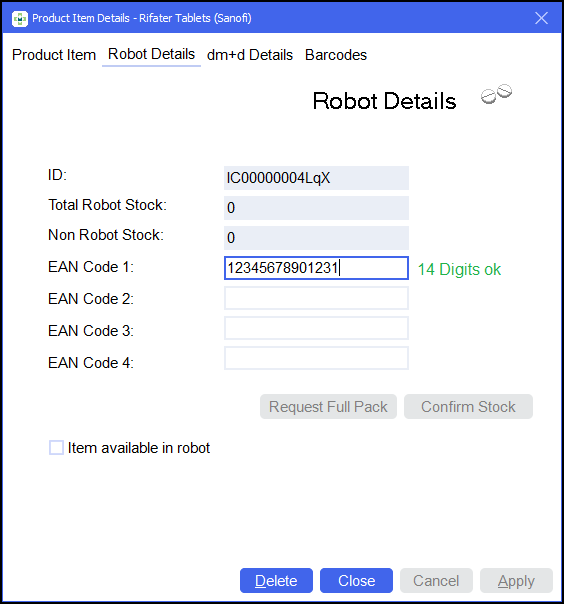Click the tablets pill icon beside Robot Details

(496, 94)
